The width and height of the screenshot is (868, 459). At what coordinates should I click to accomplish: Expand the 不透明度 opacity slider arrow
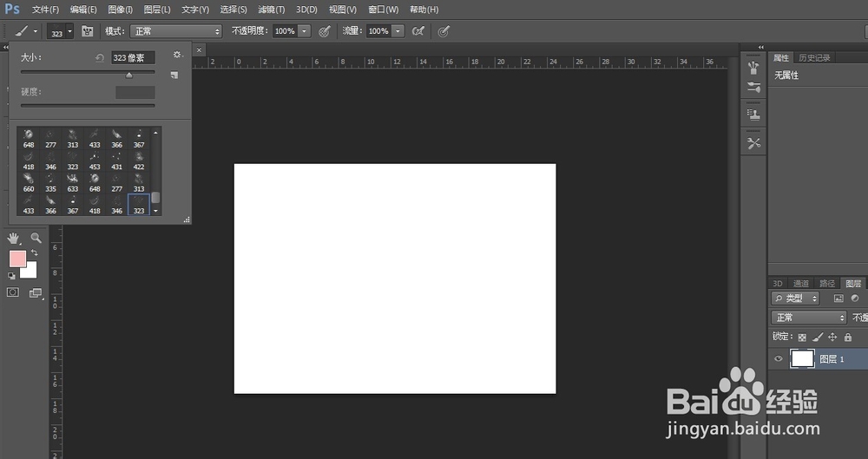tap(304, 31)
